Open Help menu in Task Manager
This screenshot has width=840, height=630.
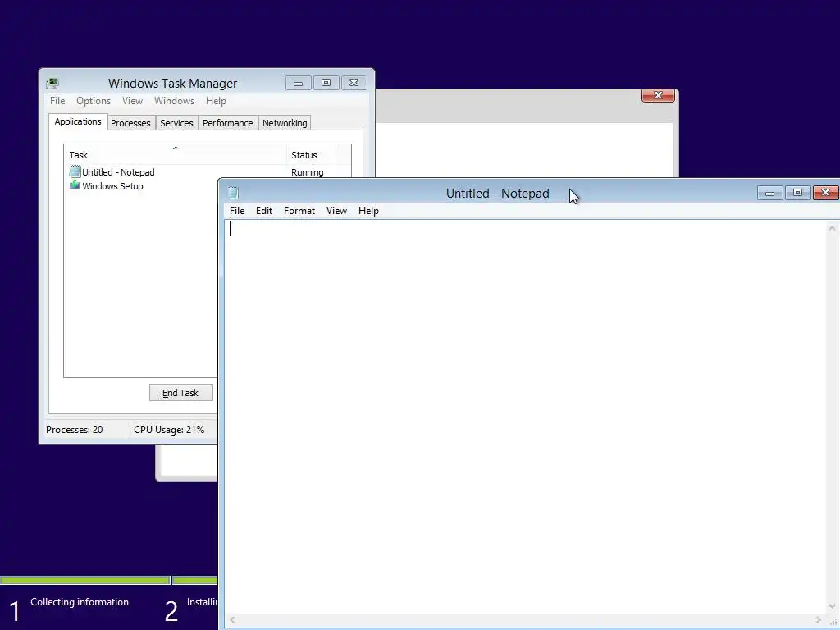click(x=216, y=101)
